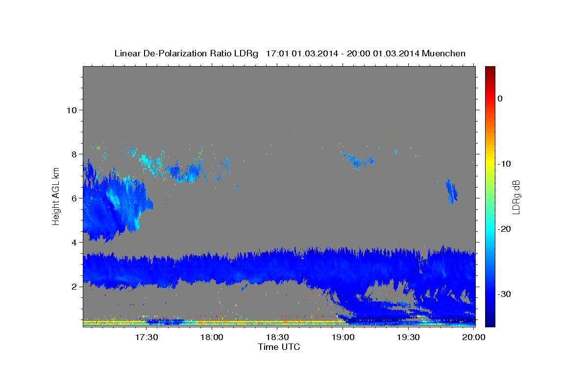Click the 19:00 time tick label
This screenshot has width=588, height=392.
(x=343, y=337)
